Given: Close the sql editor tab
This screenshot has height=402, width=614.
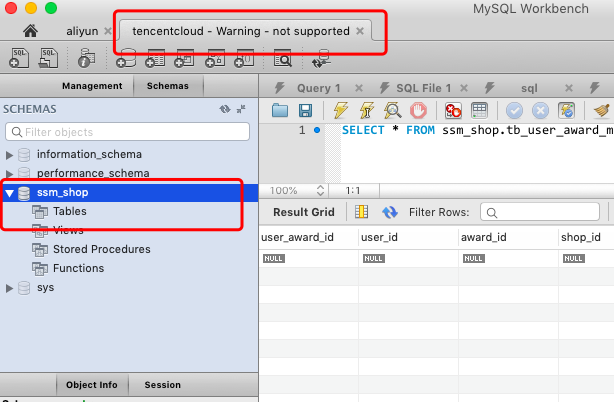Looking at the screenshot, I should tap(569, 88).
